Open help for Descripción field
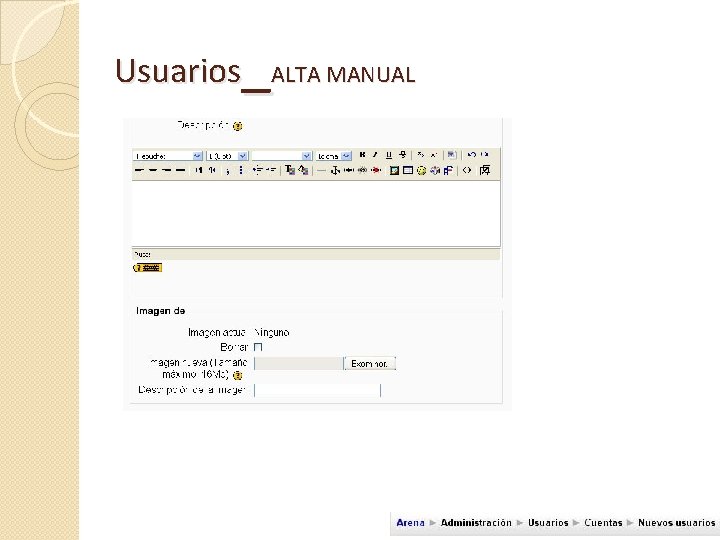 237,126
